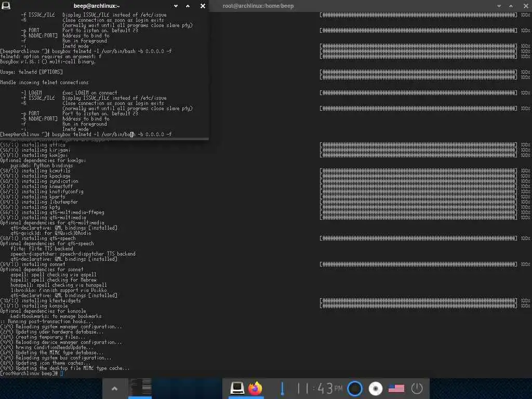The height and width of the screenshot is (399, 532).
Task: Click the progress bar beside 'installing sonnet'
Action: point(418,264)
